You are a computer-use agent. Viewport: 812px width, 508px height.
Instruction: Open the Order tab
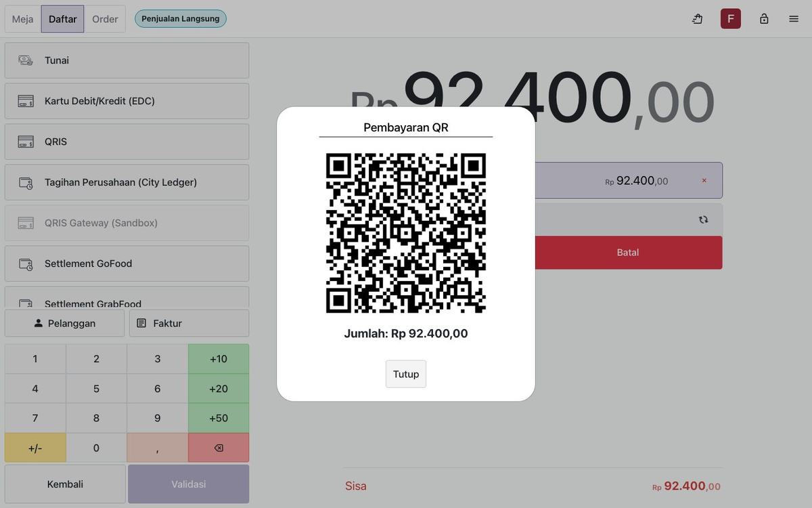pos(105,19)
